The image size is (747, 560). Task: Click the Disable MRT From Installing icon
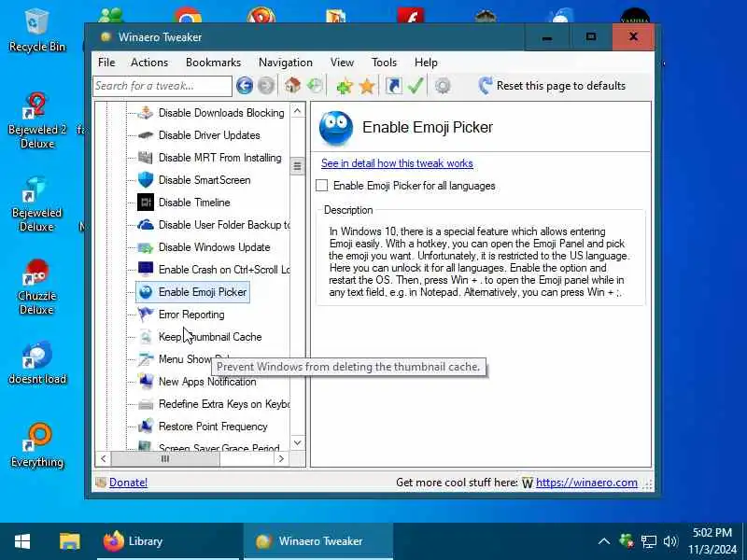click(146, 158)
